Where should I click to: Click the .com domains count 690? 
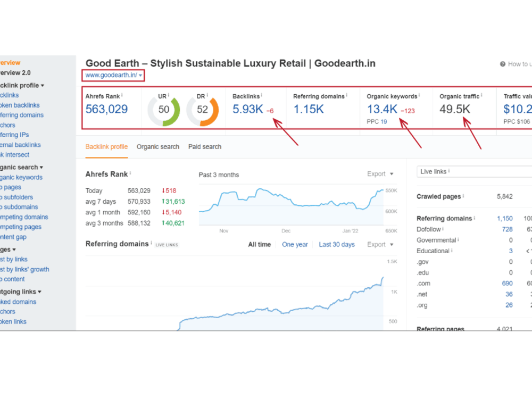click(x=507, y=284)
